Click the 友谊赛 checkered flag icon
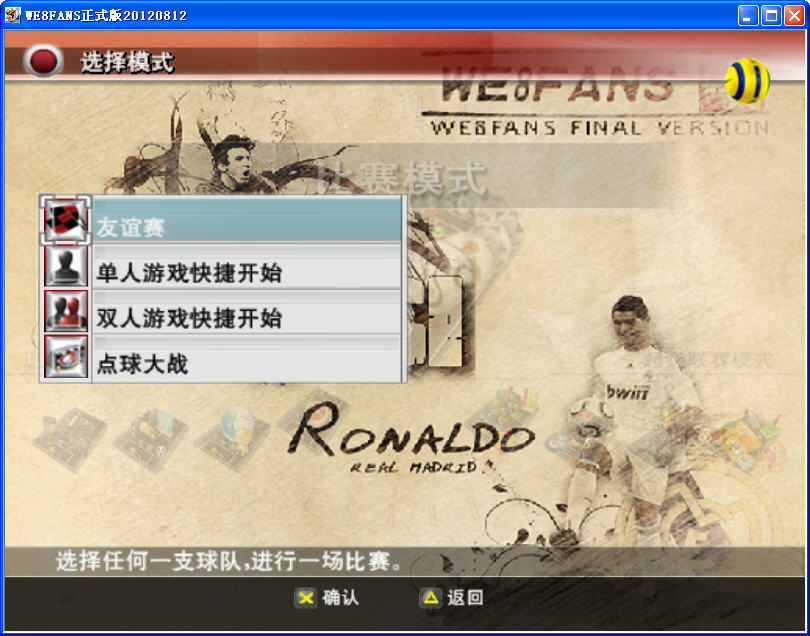The image size is (810, 636). click(x=66, y=221)
